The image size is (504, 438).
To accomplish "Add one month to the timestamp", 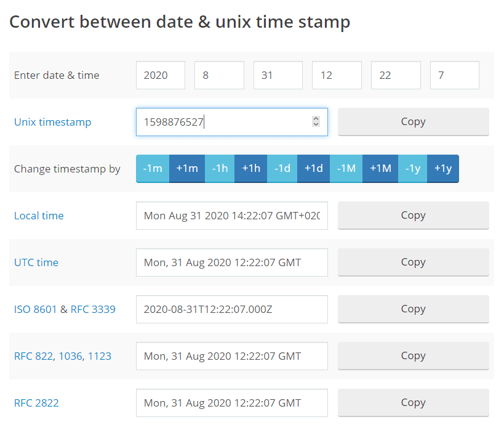I will coord(380,168).
